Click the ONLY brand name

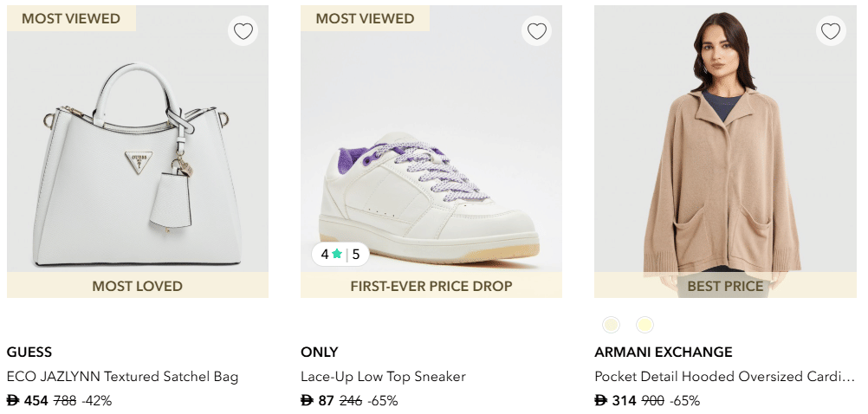point(320,353)
